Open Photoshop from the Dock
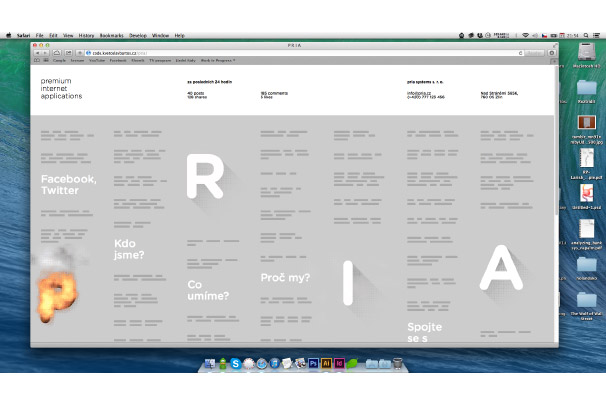 [x=313, y=364]
